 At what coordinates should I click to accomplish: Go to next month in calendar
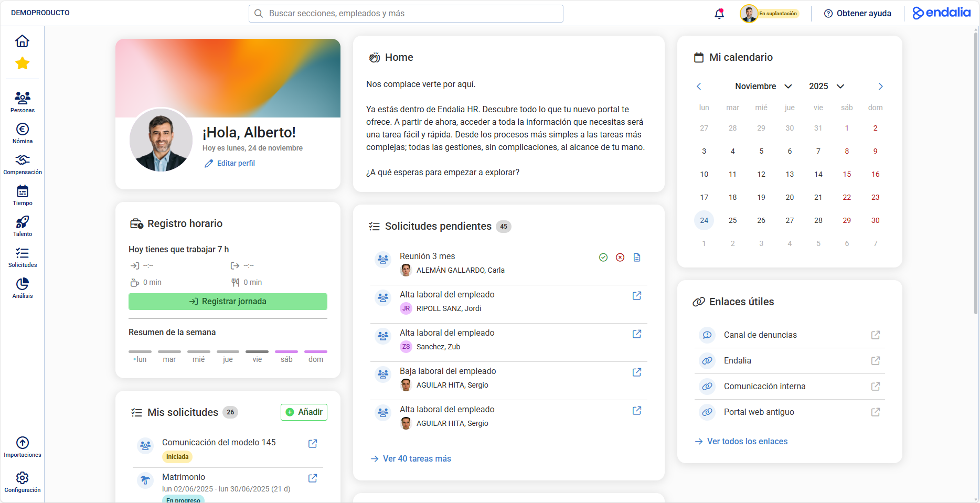coord(881,87)
